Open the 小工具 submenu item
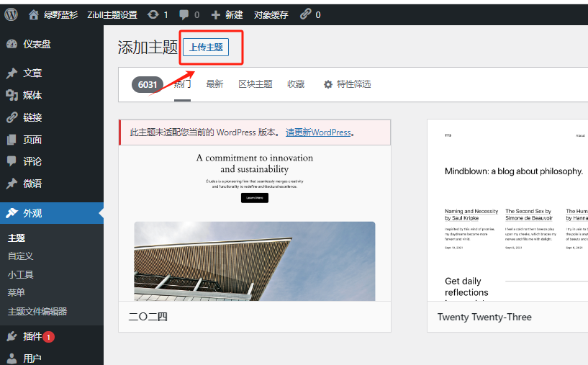 (x=21, y=274)
